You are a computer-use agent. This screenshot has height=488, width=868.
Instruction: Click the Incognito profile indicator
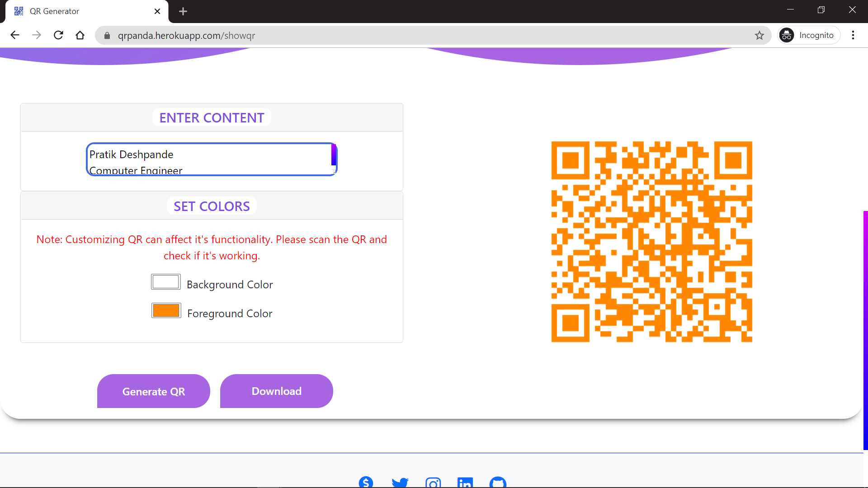click(x=808, y=35)
